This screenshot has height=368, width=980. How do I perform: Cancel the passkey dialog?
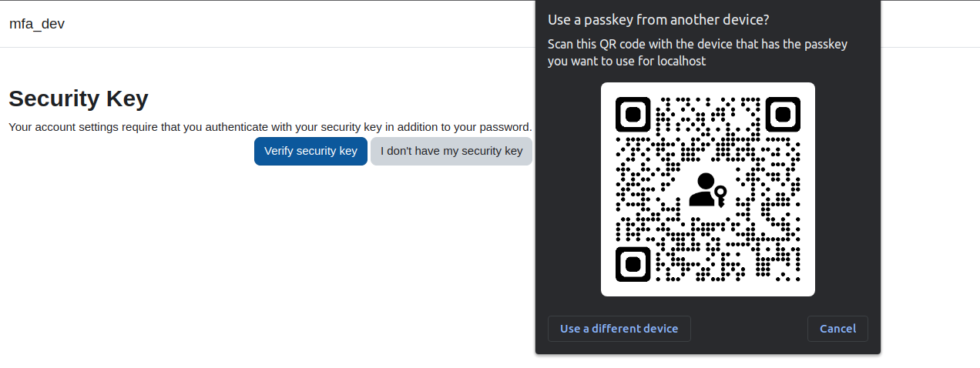click(837, 329)
